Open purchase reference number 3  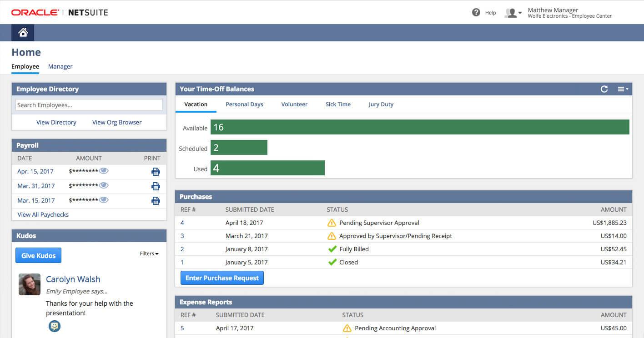[x=182, y=236]
